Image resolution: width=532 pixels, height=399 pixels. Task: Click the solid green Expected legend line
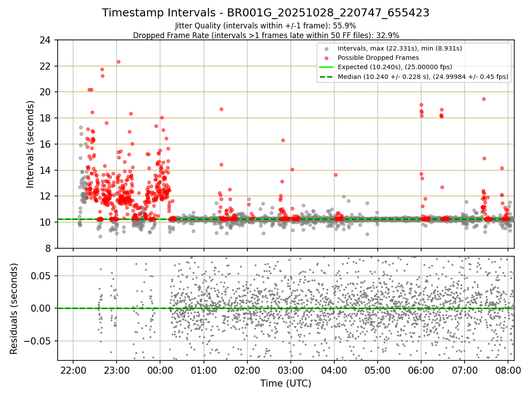326,67
